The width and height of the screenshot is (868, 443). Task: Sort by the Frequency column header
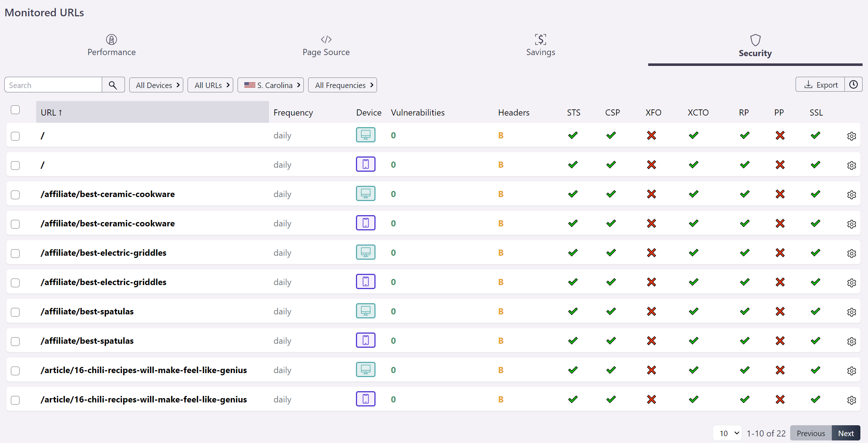293,113
